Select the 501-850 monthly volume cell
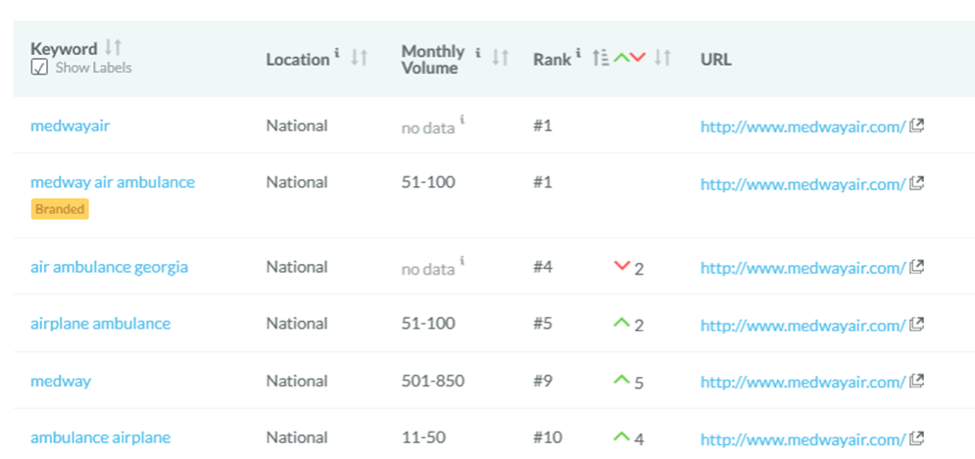The image size is (975, 459). pos(433,381)
